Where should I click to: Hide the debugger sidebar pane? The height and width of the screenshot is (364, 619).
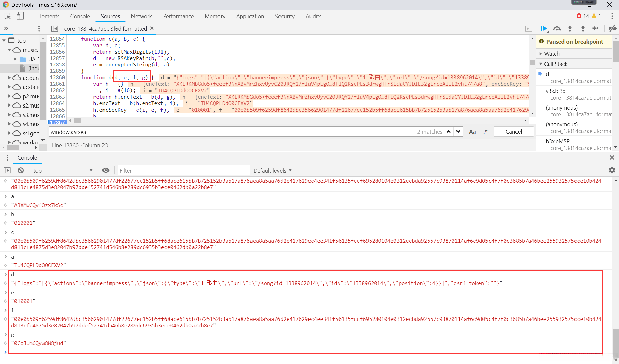[x=529, y=29]
